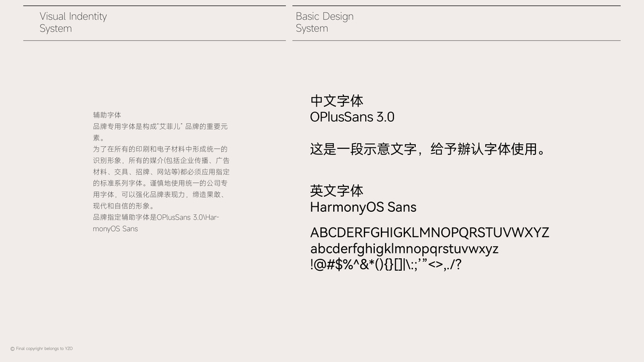This screenshot has width=644, height=362.
Task: Select the '辅助字体' section title
Action: pos(107,115)
